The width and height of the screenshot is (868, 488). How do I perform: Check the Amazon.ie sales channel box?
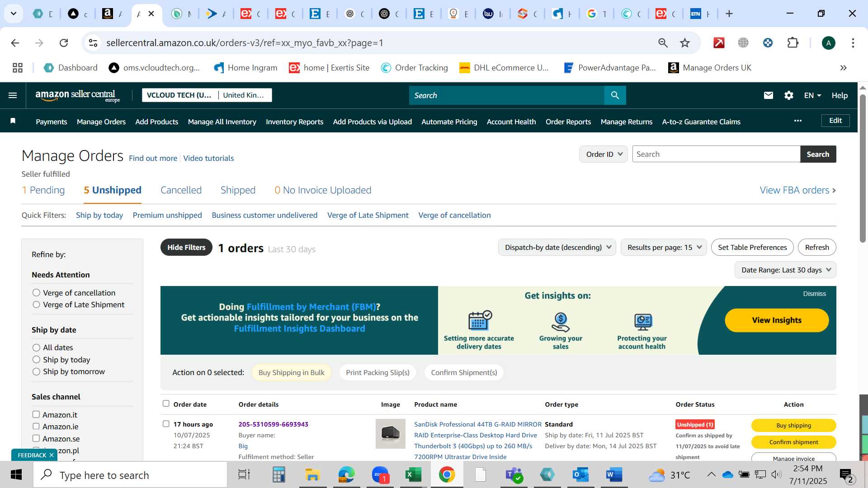[x=36, y=426]
